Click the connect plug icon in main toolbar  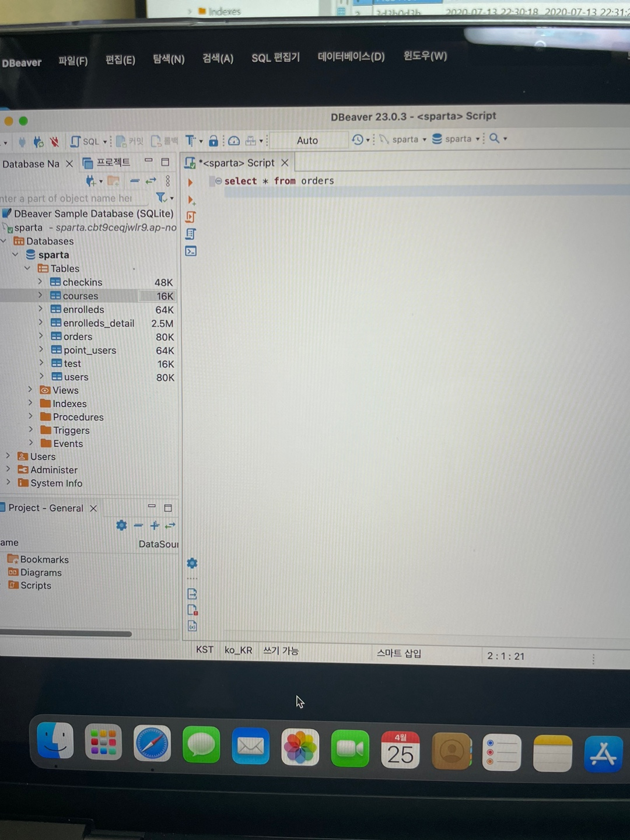pos(22,141)
